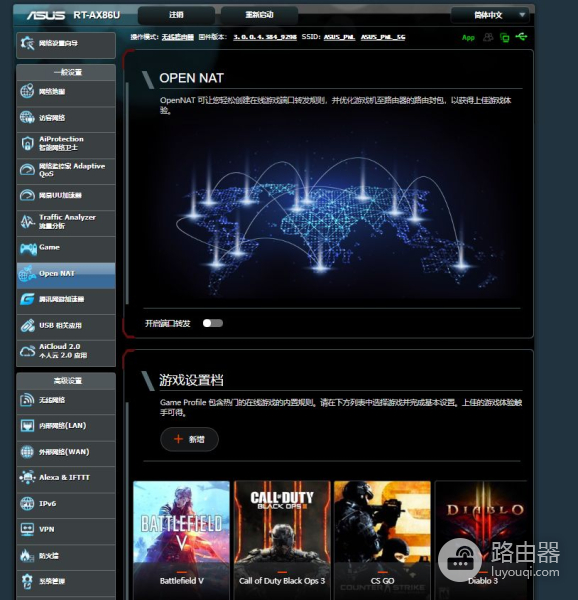
Task: Click the add new game profile button
Action: coord(189,439)
